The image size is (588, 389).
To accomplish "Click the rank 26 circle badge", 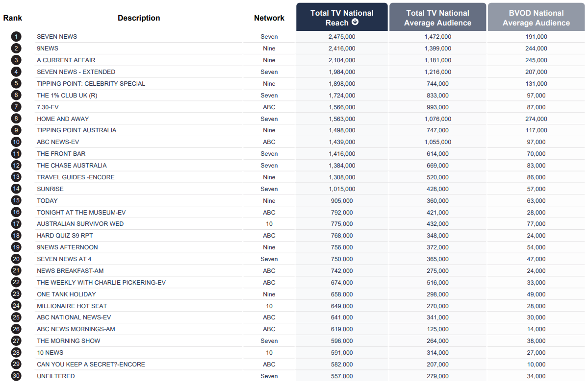I will tap(17, 329).
